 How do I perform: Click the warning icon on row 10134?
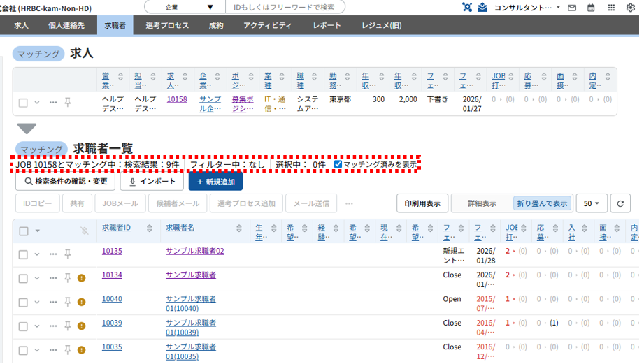pyautogui.click(x=81, y=278)
